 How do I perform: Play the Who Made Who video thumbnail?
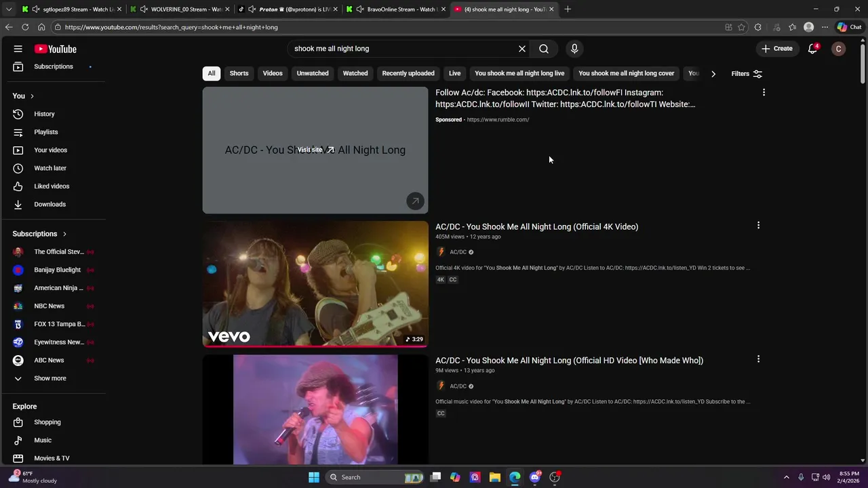(315, 409)
